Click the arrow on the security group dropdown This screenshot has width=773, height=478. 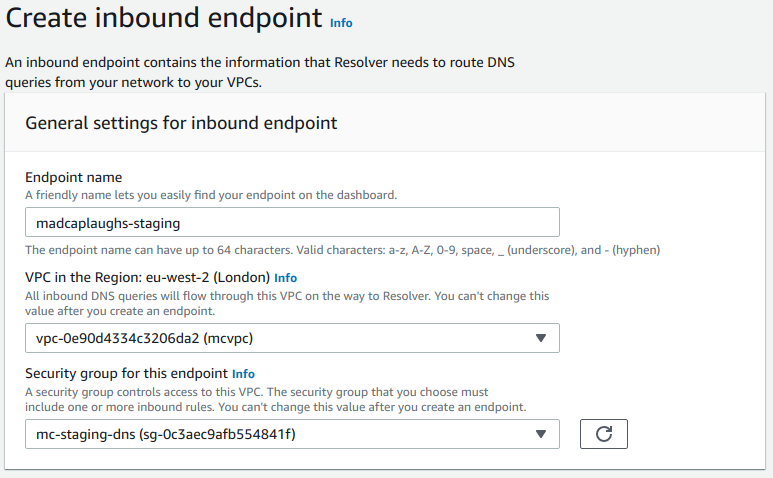[541, 434]
